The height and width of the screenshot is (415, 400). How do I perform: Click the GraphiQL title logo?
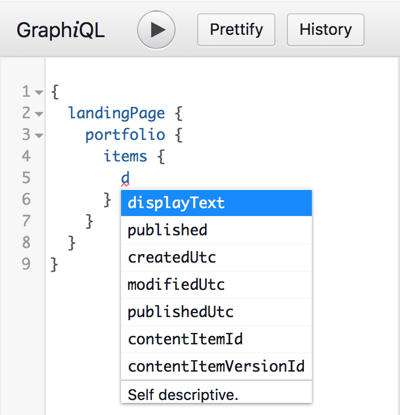pyautogui.click(x=61, y=30)
